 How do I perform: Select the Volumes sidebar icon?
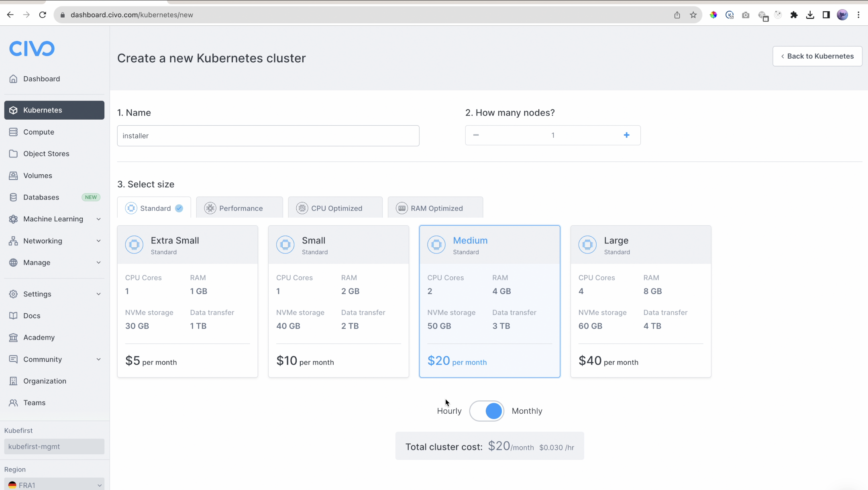(14, 175)
